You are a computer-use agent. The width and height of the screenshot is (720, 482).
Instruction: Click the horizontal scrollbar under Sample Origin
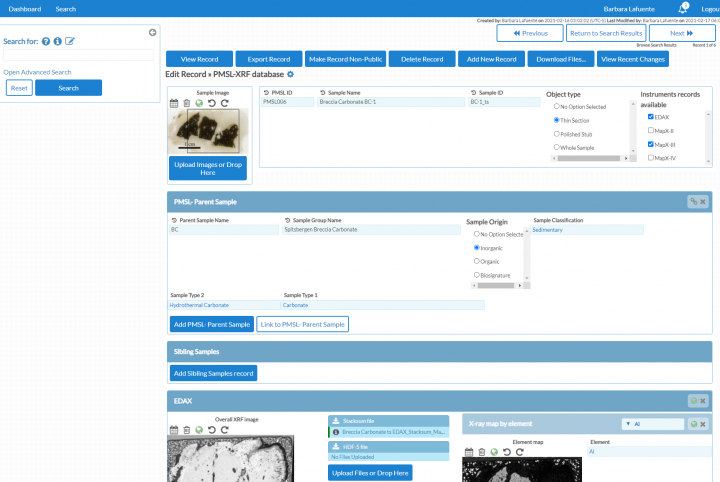[x=495, y=286]
